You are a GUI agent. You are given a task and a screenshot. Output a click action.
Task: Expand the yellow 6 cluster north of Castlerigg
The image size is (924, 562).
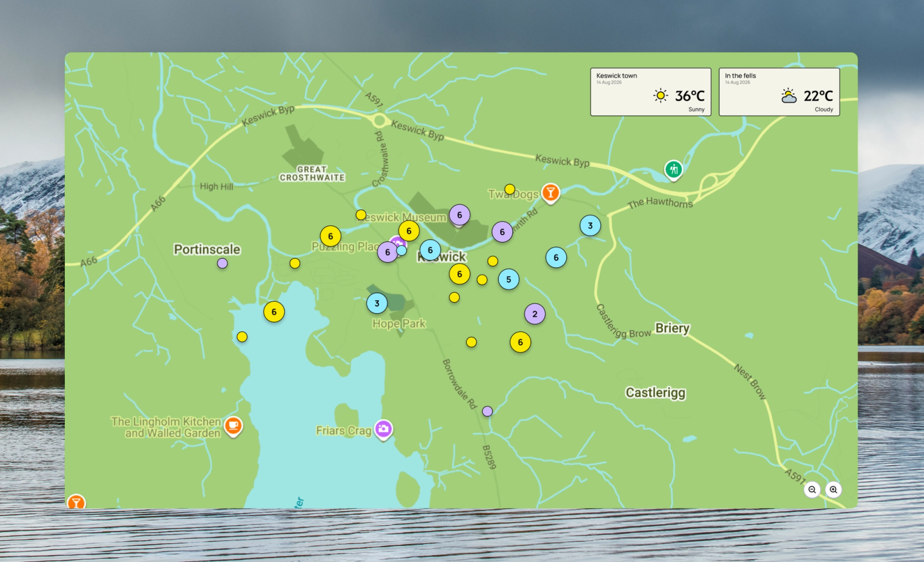[520, 342]
